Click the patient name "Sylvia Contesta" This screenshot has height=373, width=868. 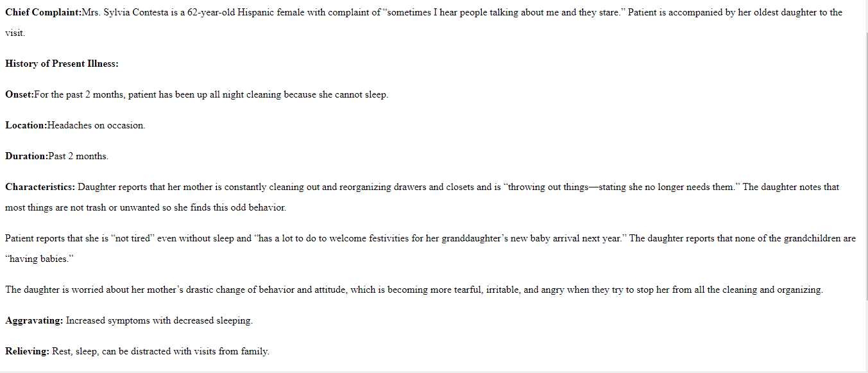141,12
